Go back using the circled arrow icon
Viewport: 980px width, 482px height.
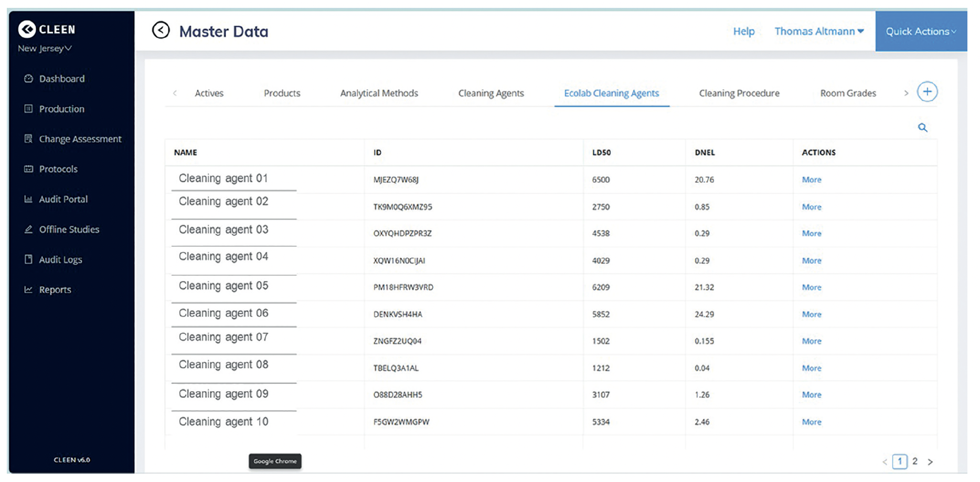pyautogui.click(x=161, y=30)
